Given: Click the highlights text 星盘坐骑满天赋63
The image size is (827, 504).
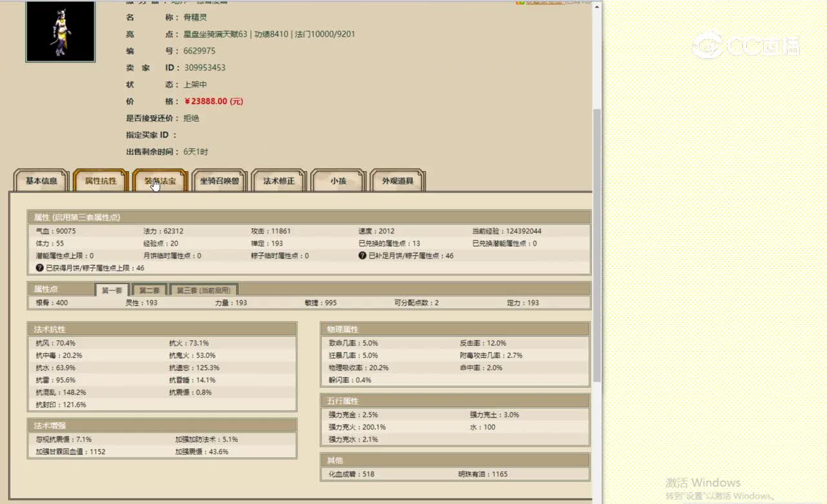Looking at the screenshot, I should 216,34.
